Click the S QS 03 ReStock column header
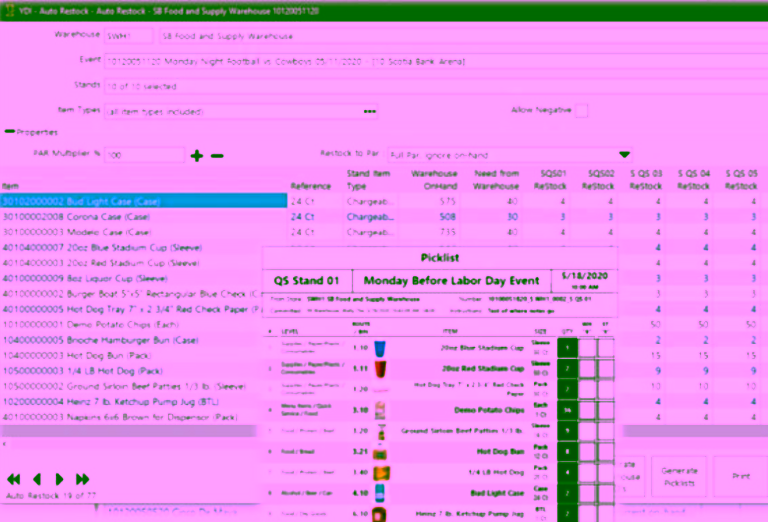Viewport: 768px width, 522px height. click(646, 180)
